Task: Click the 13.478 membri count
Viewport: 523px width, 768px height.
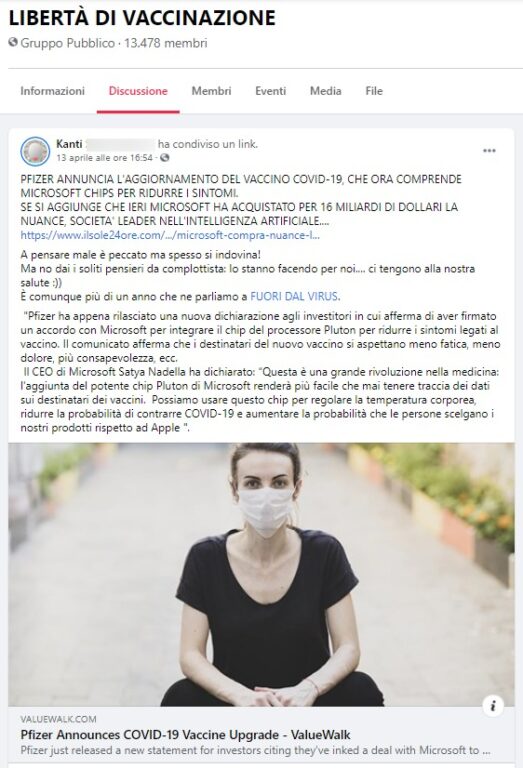Action: [166, 43]
